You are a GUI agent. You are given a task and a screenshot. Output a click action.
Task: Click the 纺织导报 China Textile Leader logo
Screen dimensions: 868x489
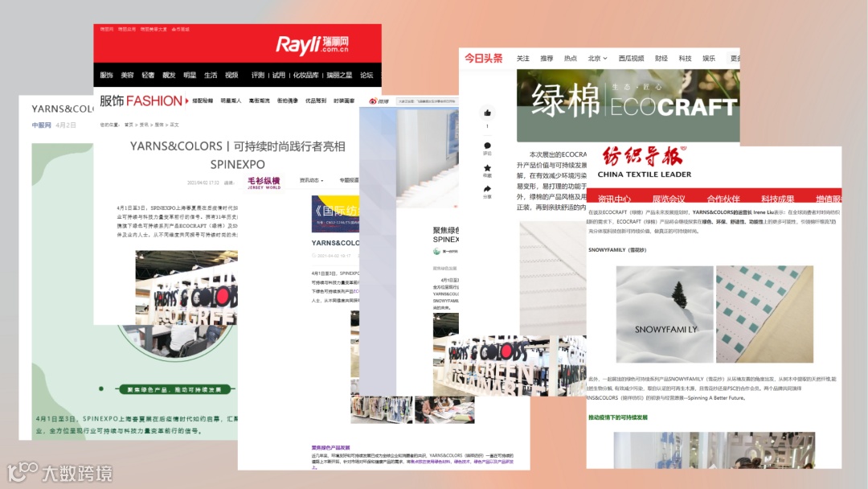click(645, 162)
